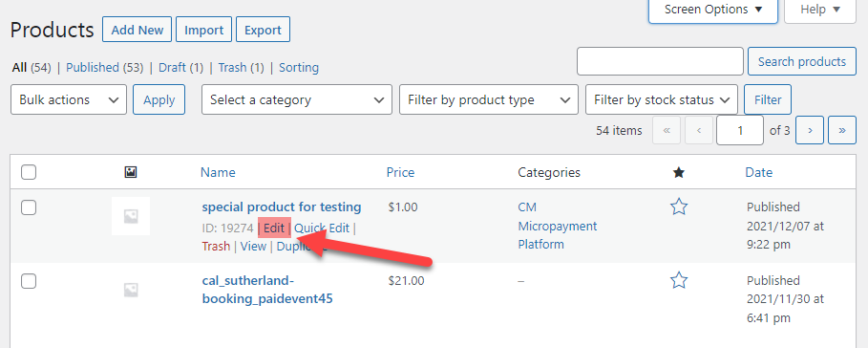This screenshot has height=348, width=868.
Task: Click the image column header icon
Action: tap(131, 172)
